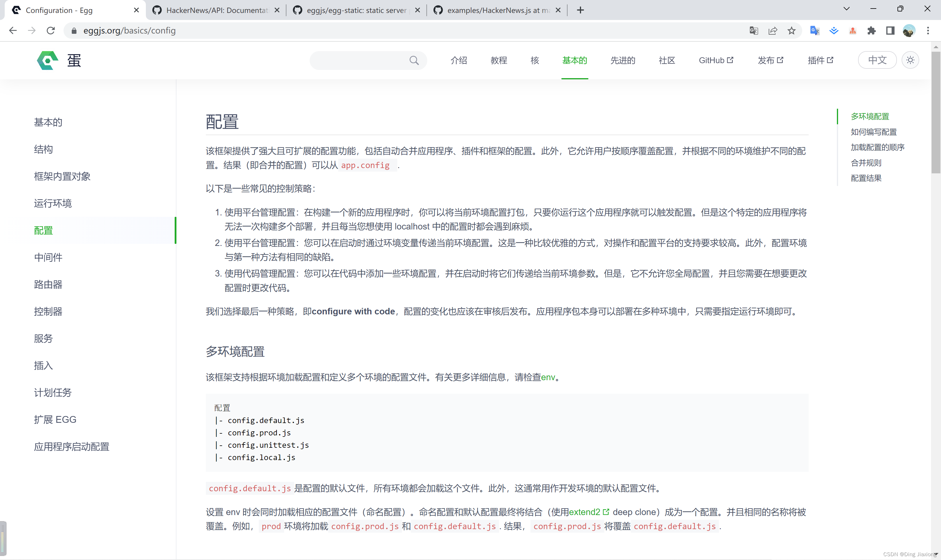Close the HackerNews/API tab
941x560 pixels.
coord(277,10)
